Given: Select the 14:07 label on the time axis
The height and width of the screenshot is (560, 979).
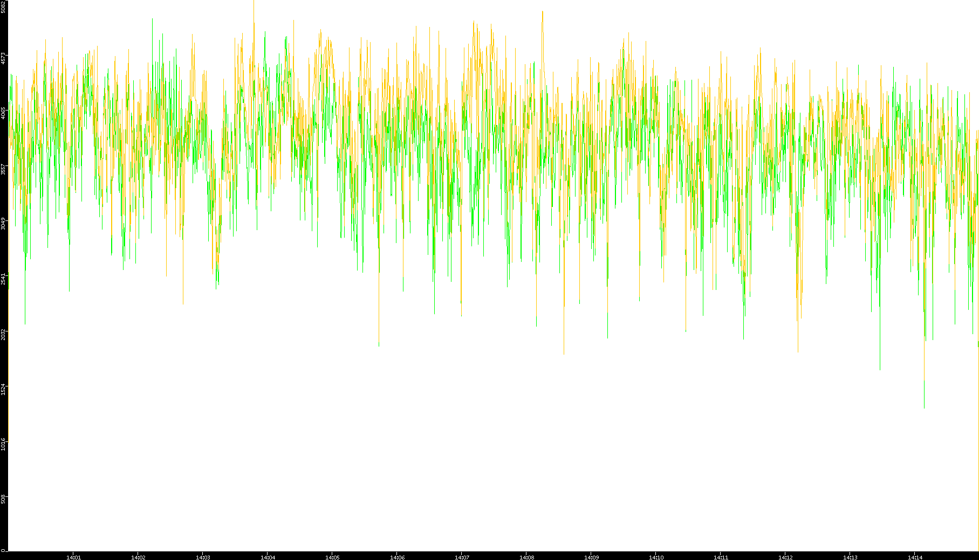Looking at the screenshot, I should pos(462,557).
